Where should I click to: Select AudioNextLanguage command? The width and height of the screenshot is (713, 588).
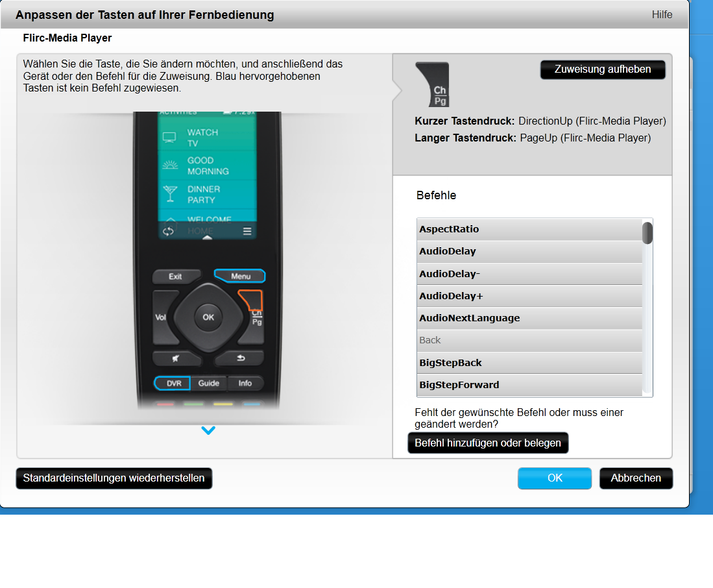point(529,318)
